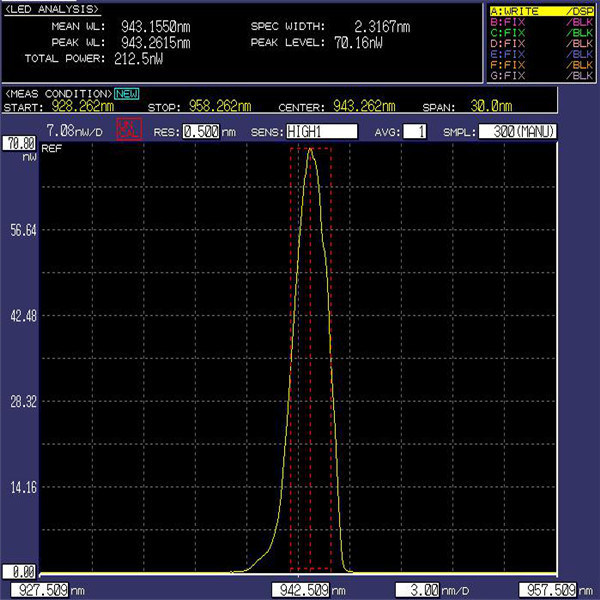Click the 0.00 bottom level box
Image resolution: width=600 pixels, height=600 pixels.
(19, 572)
